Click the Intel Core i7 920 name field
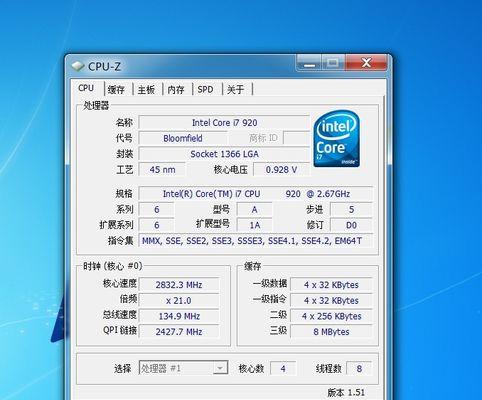 point(224,123)
